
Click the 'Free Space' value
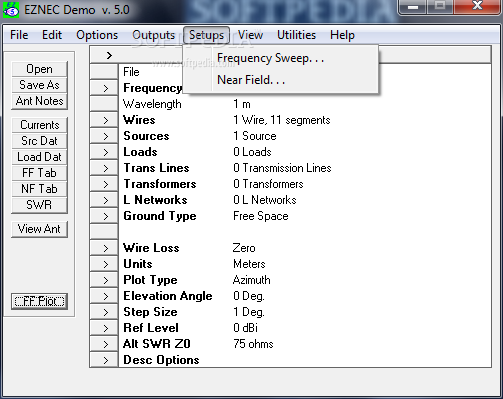coord(261,216)
